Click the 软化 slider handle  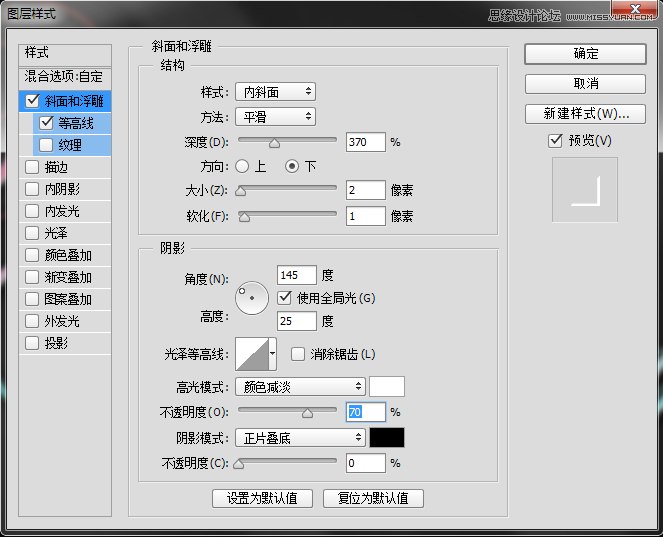244,217
